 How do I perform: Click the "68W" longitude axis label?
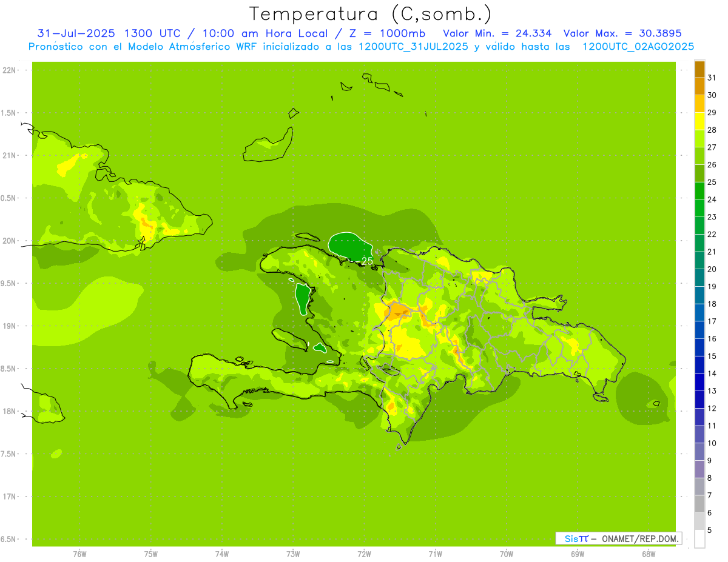coord(649,554)
